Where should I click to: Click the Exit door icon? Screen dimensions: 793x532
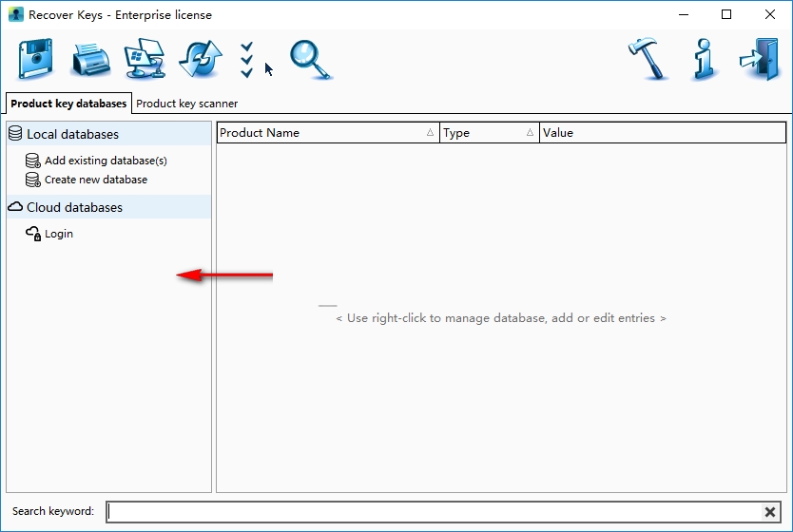pyautogui.click(x=759, y=59)
